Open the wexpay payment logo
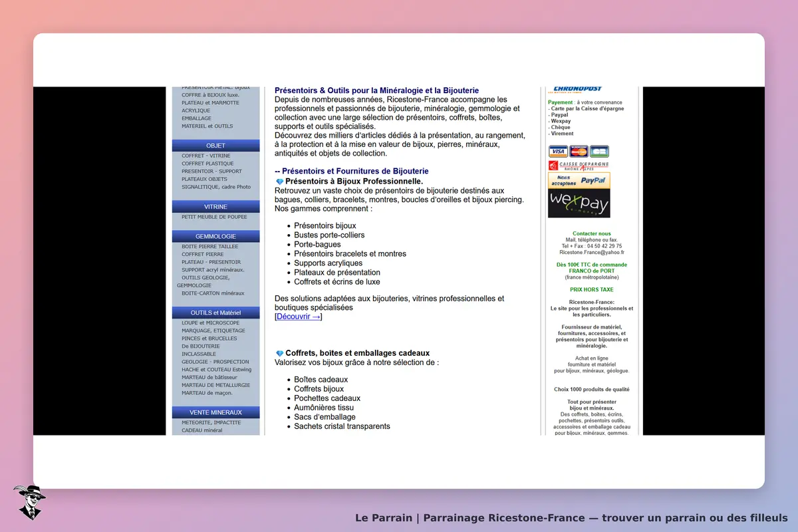The width and height of the screenshot is (798, 532). 579,203
